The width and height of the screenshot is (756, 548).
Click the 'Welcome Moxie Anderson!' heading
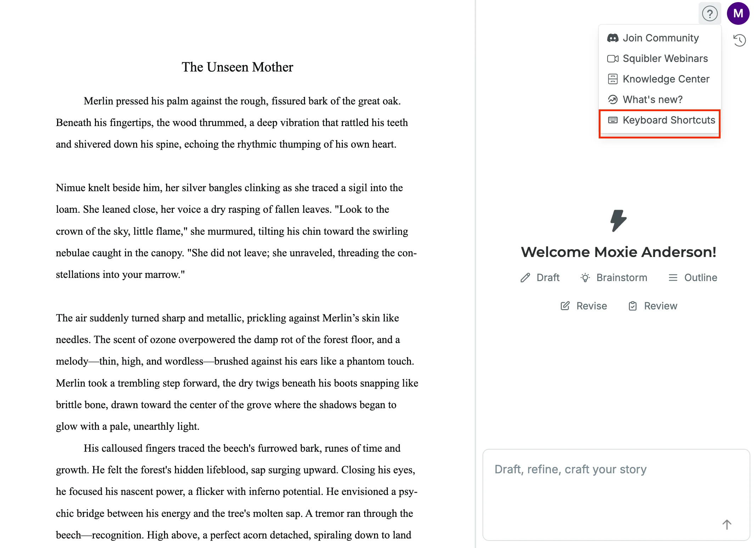[619, 252]
